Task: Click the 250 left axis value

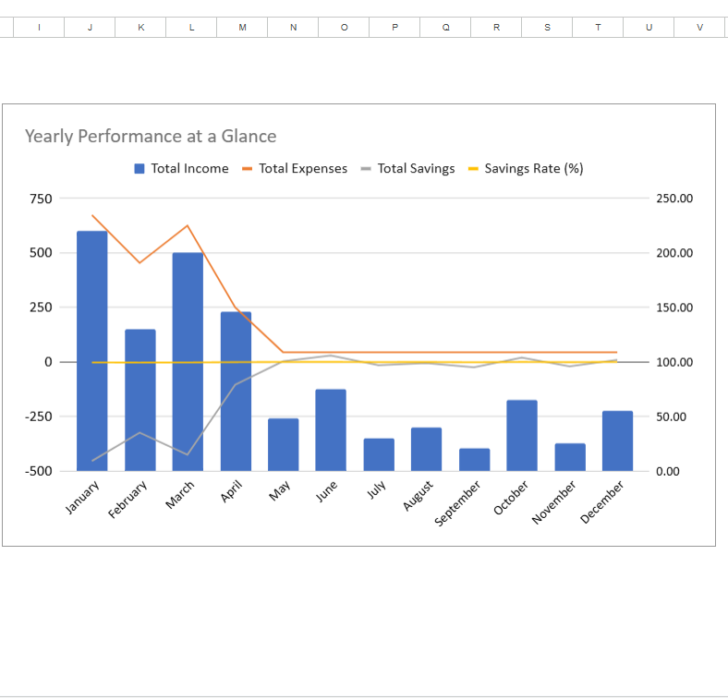Action: tap(41, 308)
